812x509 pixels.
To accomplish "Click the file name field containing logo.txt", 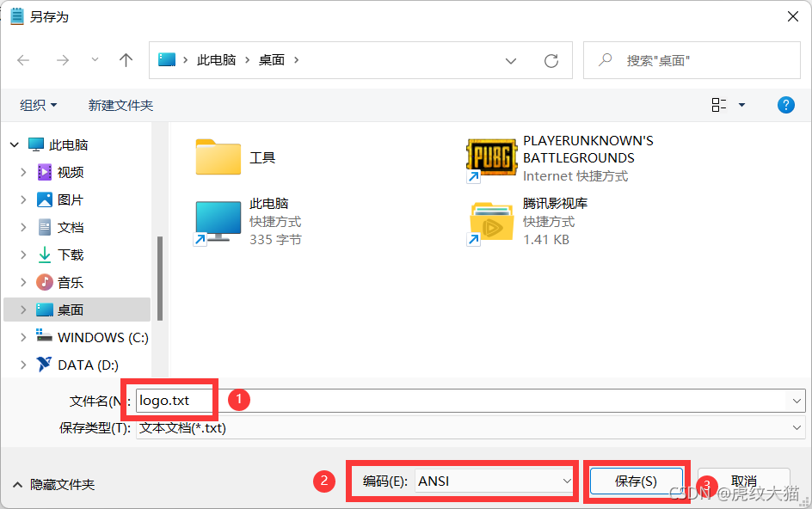I will 471,401.
